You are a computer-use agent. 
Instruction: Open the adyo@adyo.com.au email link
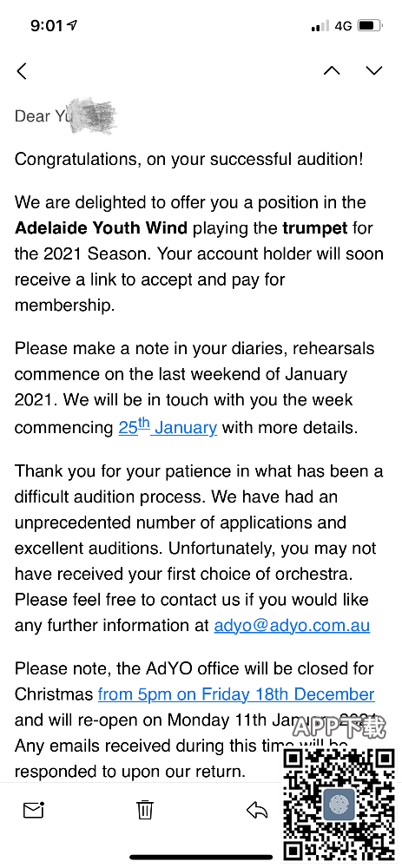[292, 626]
